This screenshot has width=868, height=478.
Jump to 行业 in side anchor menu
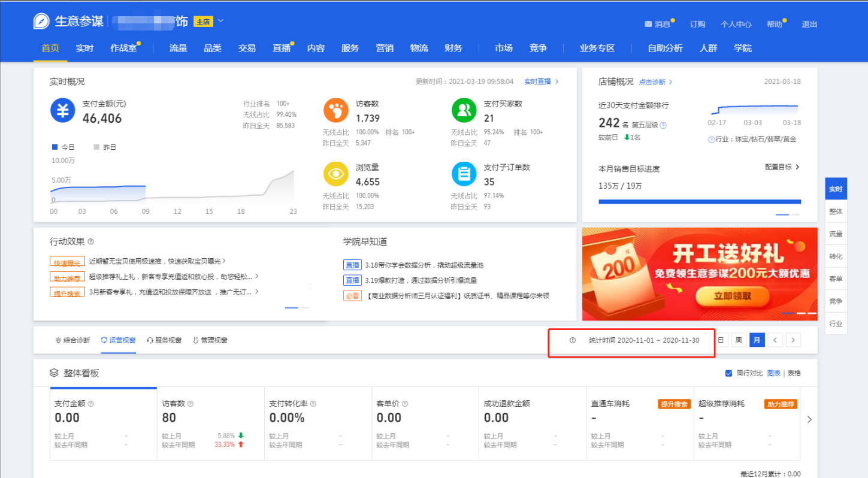pyautogui.click(x=836, y=324)
